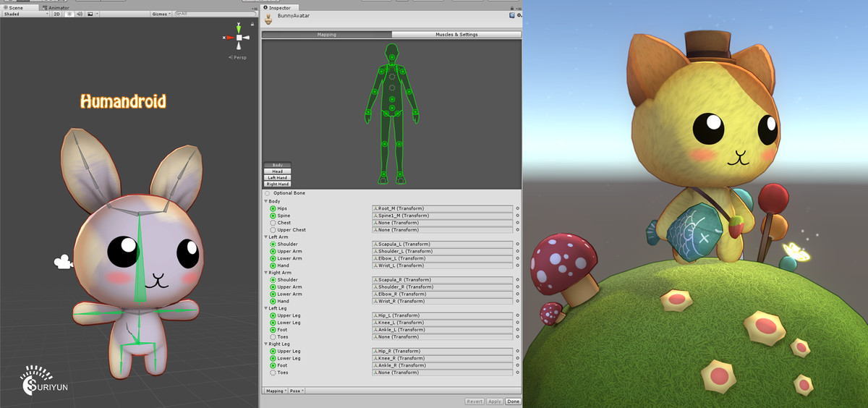
Task: Click the Persp projection label
Action: 239,57
